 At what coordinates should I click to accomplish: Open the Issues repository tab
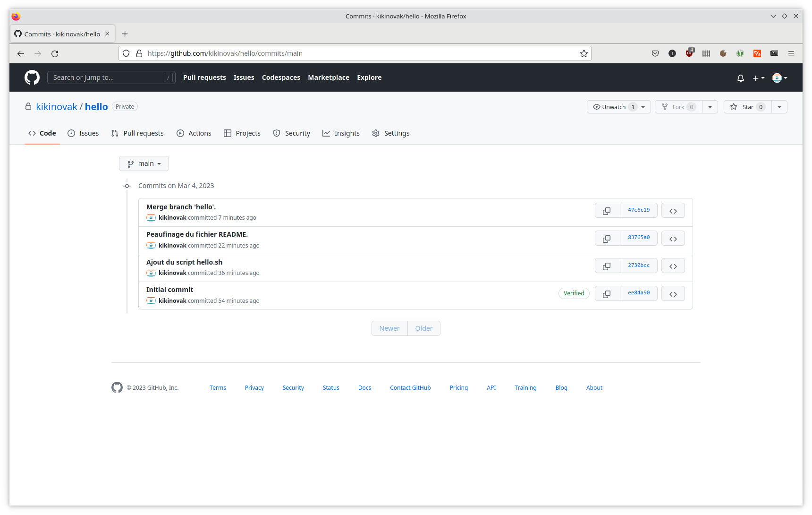tap(83, 133)
